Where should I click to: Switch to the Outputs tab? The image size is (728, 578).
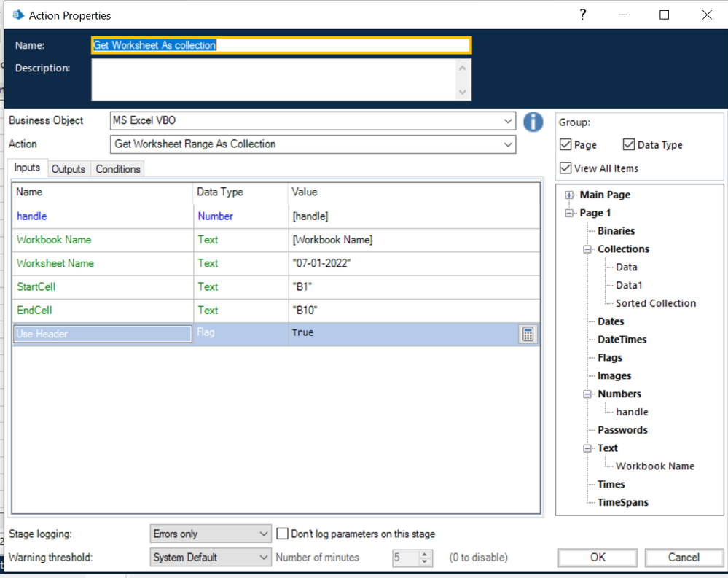(x=69, y=169)
